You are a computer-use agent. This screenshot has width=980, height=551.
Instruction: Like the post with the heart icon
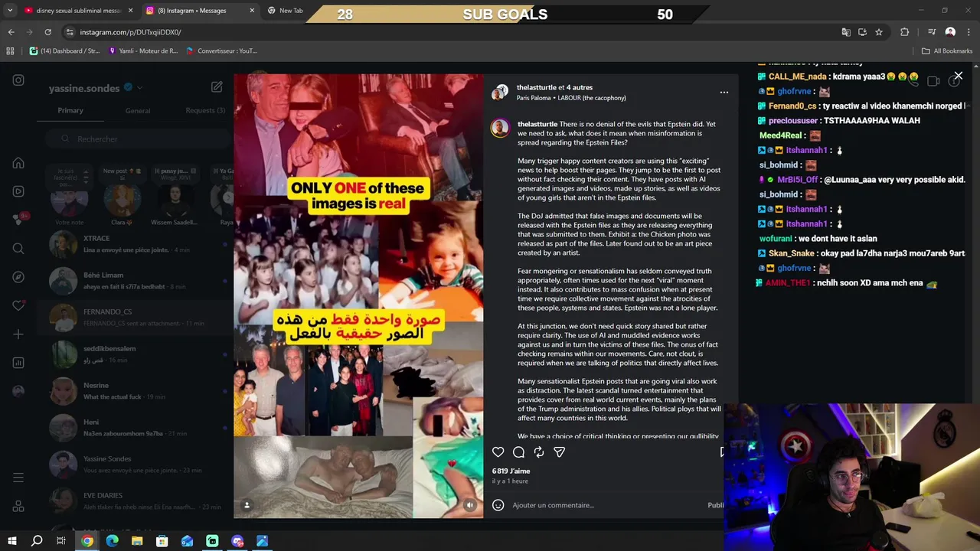[x=498, y=452]
